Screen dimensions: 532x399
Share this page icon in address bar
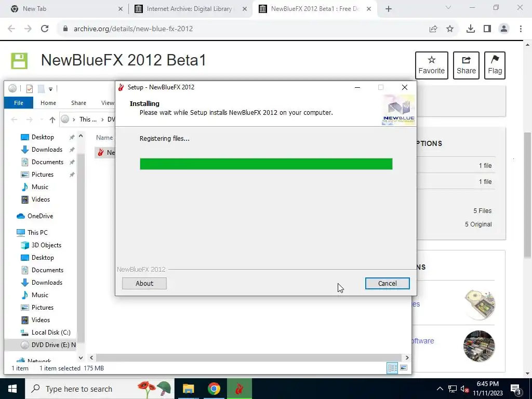tap(433, 29)
